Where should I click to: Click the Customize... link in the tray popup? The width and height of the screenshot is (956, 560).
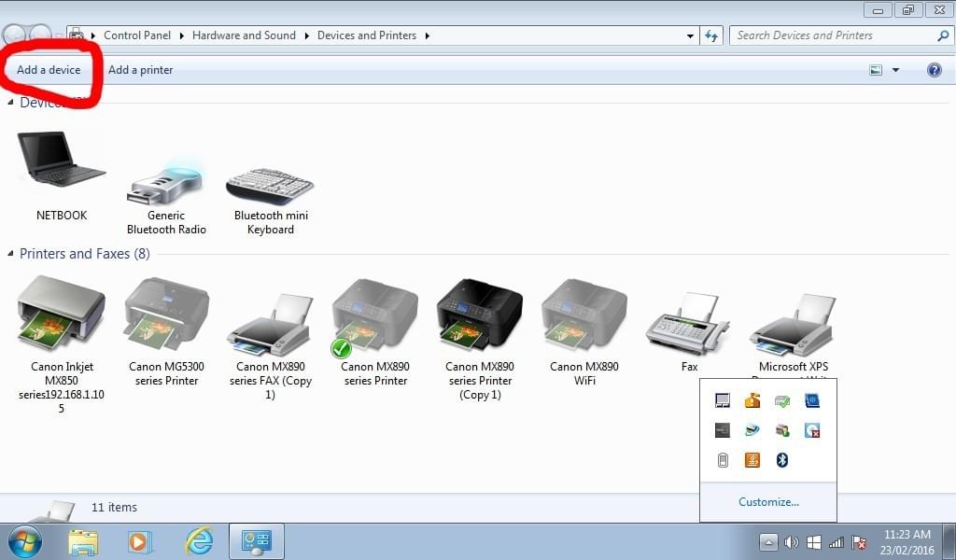tap(768, 502)
